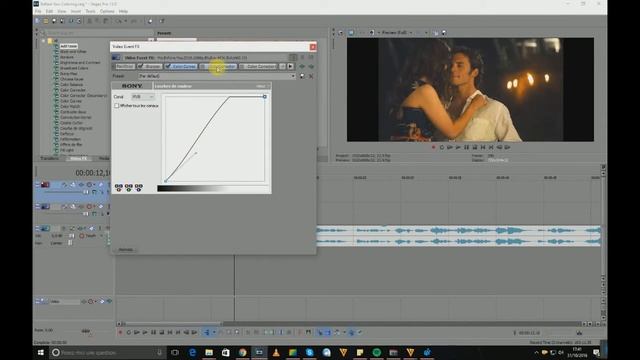Pause playback in preview window

(x=466, y=147)
